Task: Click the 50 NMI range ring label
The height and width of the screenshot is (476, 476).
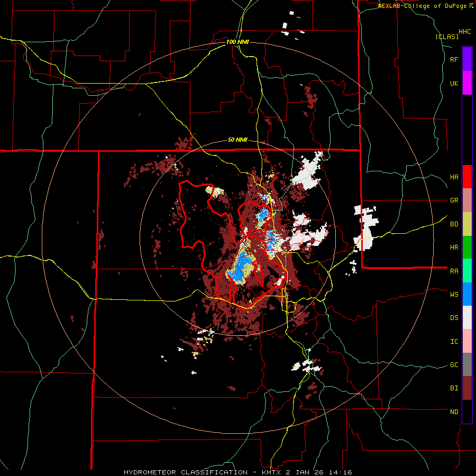Action: click(237, 140)
